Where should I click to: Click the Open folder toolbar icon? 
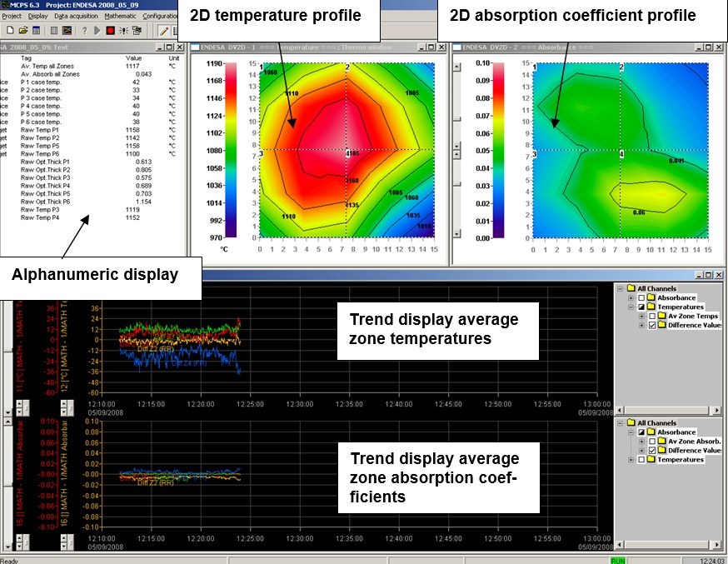[x=21, y=30]
